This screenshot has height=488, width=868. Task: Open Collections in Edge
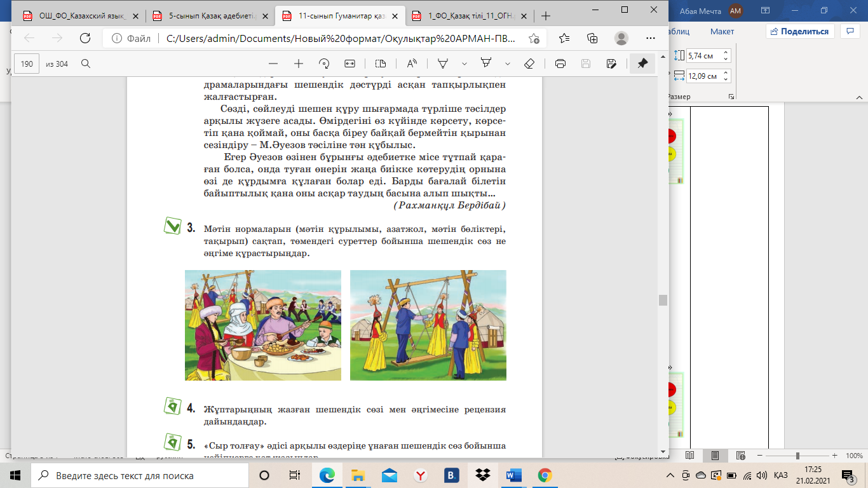(592, 38)
